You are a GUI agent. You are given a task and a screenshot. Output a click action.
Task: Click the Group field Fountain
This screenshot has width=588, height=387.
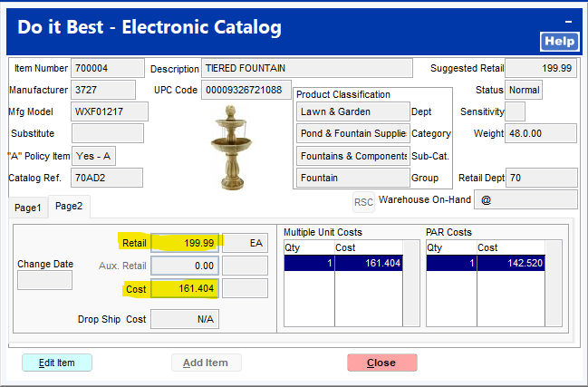352,178
